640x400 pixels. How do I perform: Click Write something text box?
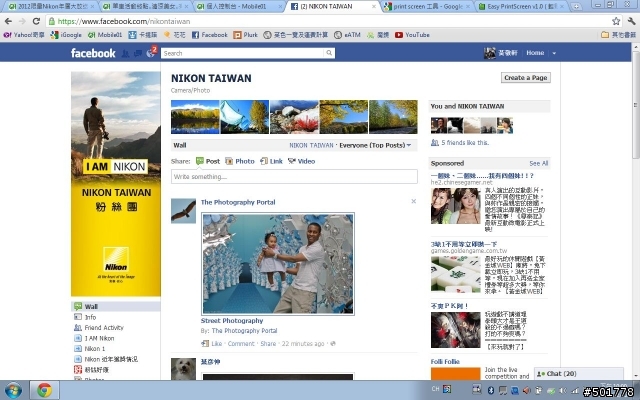click(294, 177)
